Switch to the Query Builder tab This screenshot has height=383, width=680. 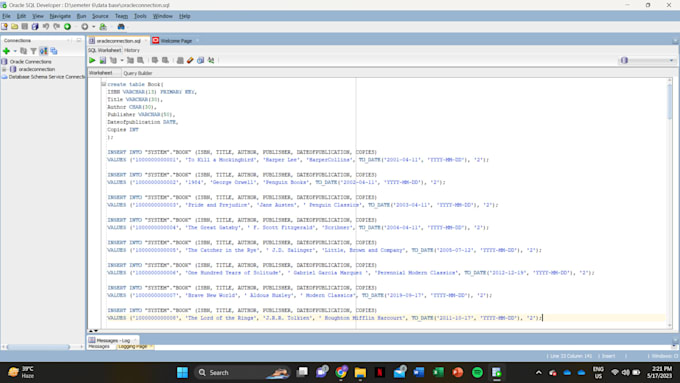click(137, 73)
